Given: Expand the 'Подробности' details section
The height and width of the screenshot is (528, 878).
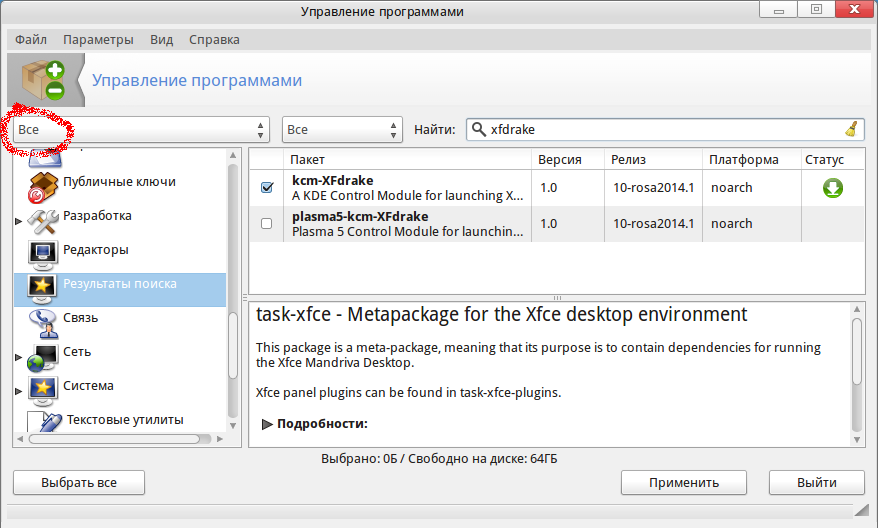Looking at the screenshot, I should click(x=267, y=424).
